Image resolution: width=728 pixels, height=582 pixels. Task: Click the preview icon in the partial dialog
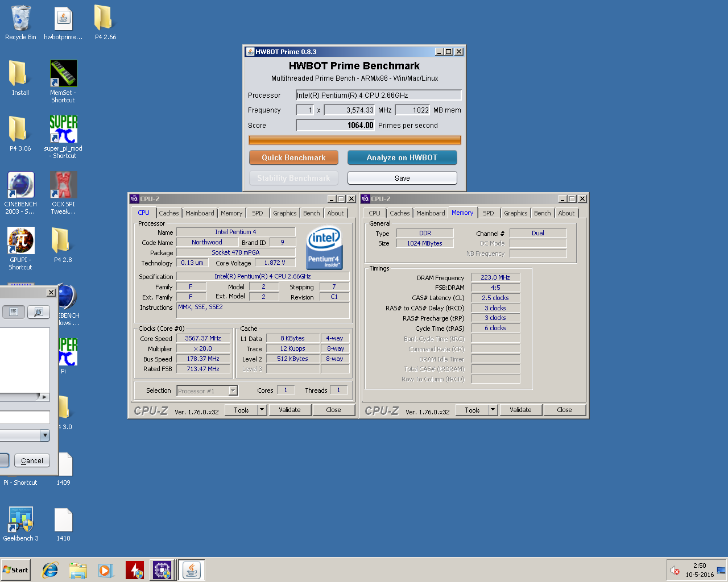38,312
